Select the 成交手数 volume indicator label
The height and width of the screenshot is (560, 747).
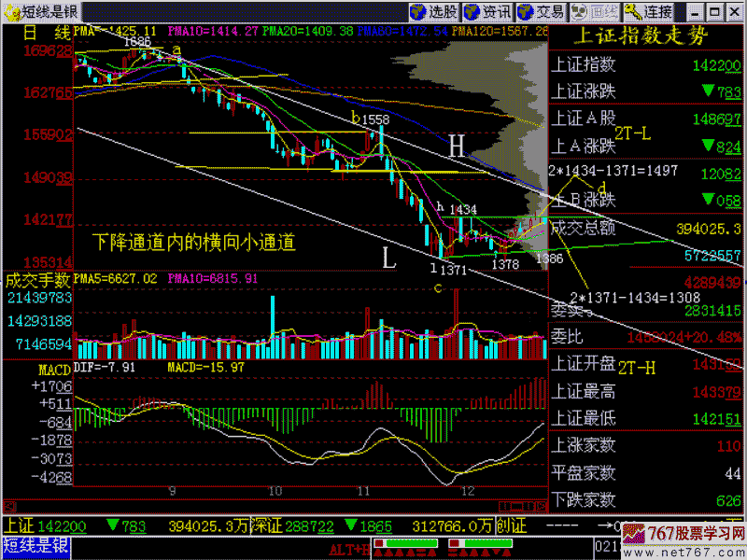click(x=37, y=278)
